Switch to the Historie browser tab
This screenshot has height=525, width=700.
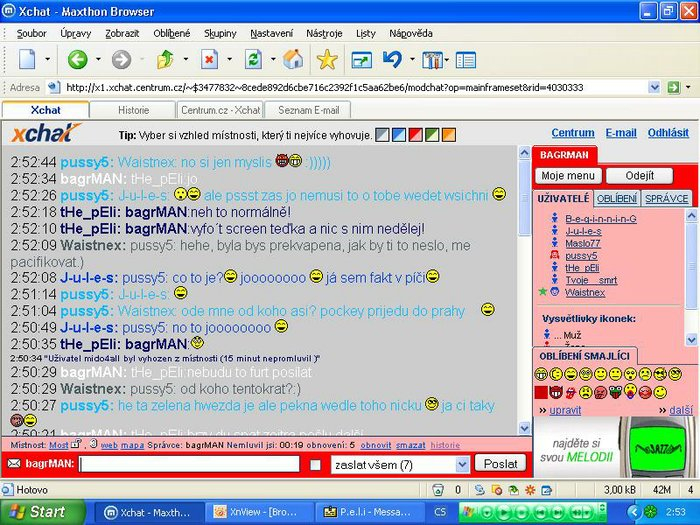133,110
